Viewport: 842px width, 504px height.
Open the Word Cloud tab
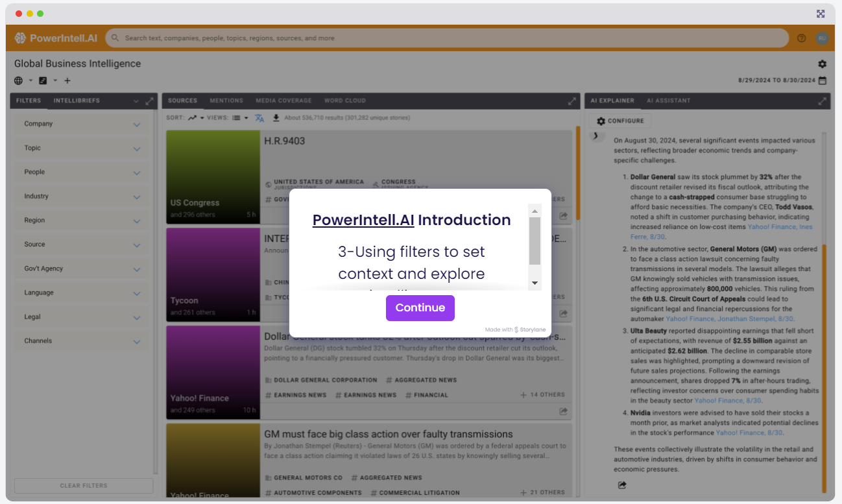(345, 101)
